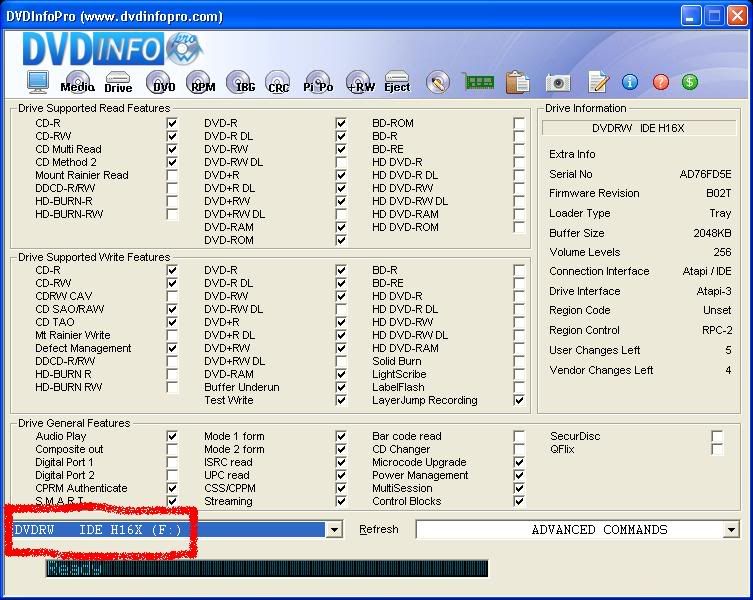Image resolution: width=753 pixels, height=600 pixels.
Task: Toggle HD DVD-ROM read checkbox
Action: click(519, 227)
